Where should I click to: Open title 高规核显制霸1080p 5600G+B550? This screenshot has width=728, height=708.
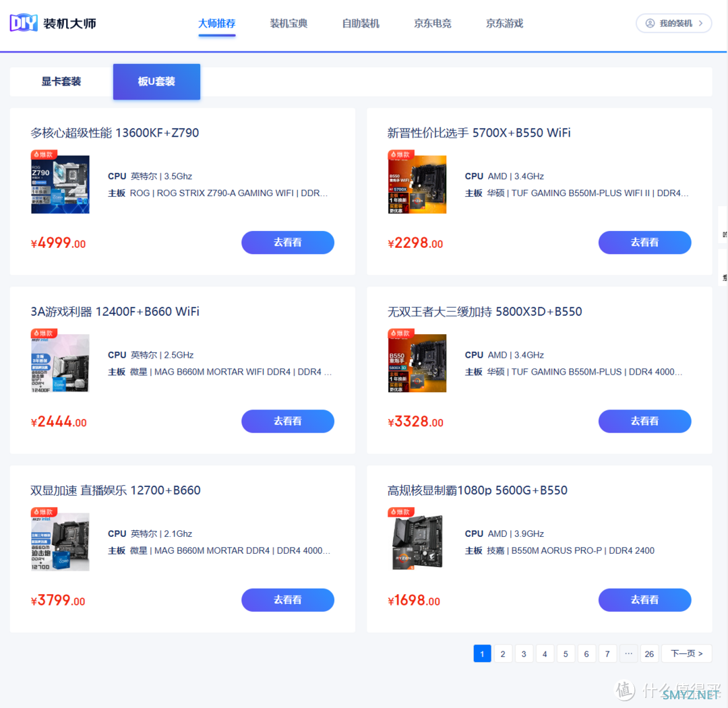pos(478,490)
